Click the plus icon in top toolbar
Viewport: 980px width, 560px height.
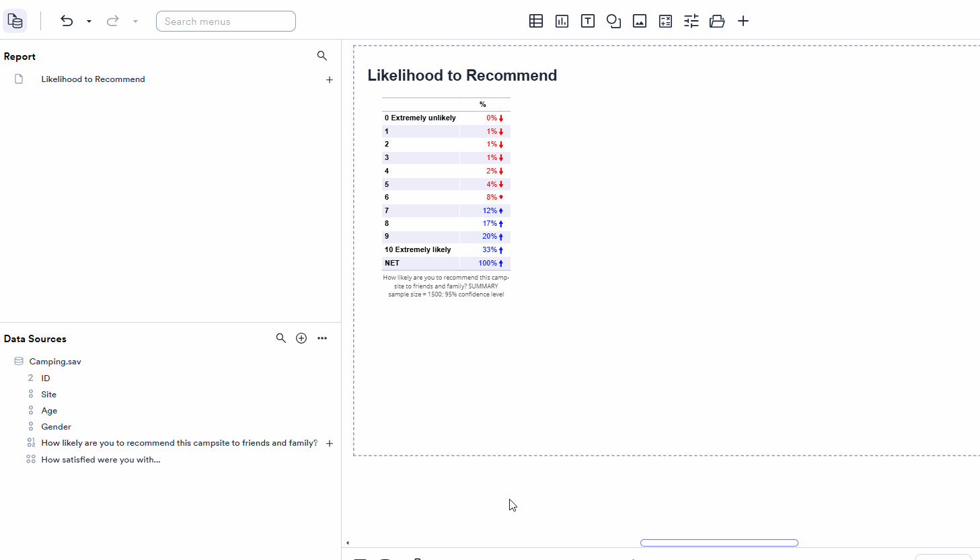click(x=743, y=21)
